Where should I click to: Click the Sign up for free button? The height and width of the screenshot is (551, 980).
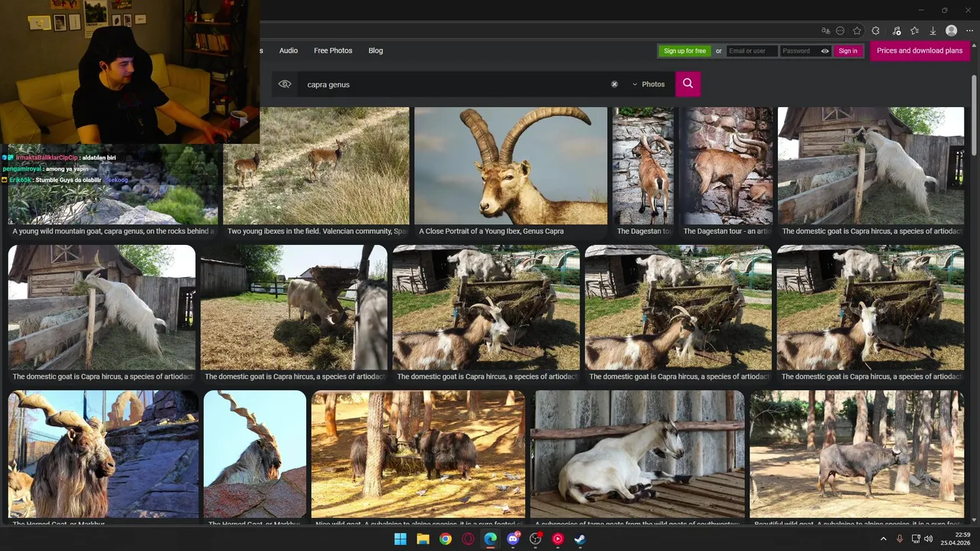(x=684, y=51)
